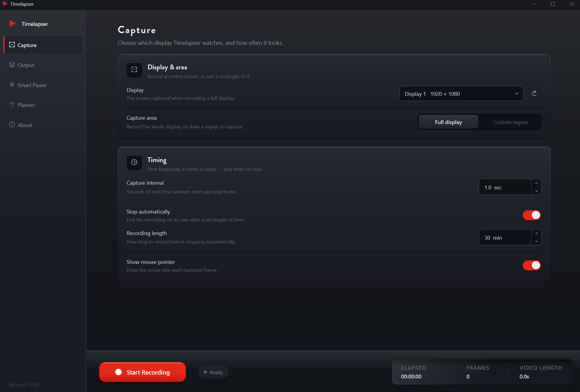Close the Timelapser window
580x392 pixels.
point(572,4)
